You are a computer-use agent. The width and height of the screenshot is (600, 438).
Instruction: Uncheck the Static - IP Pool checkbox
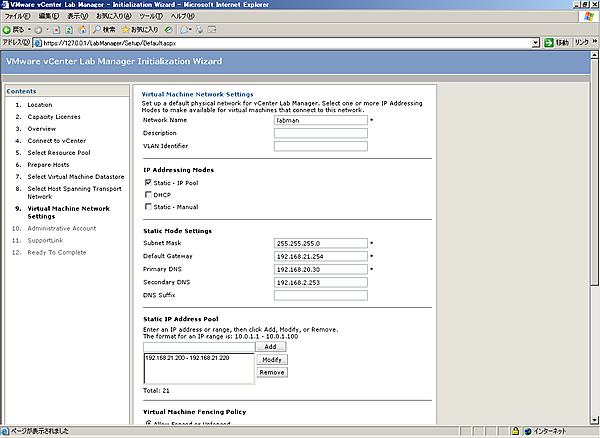pos(148,182)
